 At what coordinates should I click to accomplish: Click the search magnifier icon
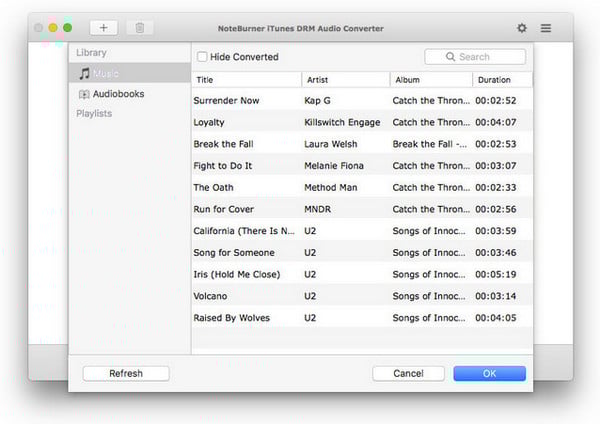click(x=450, y=57)
